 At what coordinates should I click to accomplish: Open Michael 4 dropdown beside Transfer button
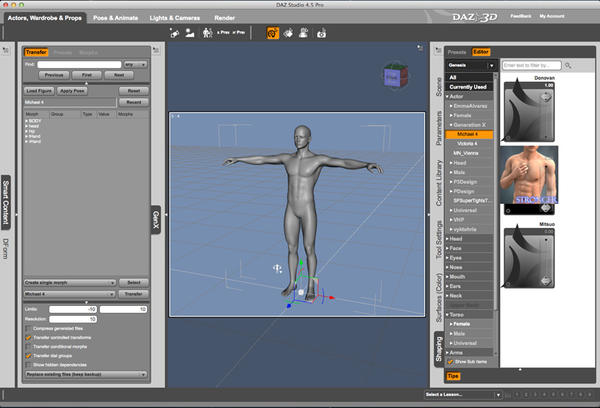(70, 294)
